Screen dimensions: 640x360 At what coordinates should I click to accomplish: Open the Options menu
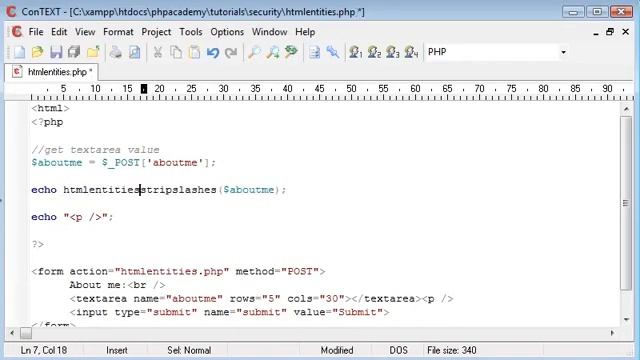(x=227, y=32)
